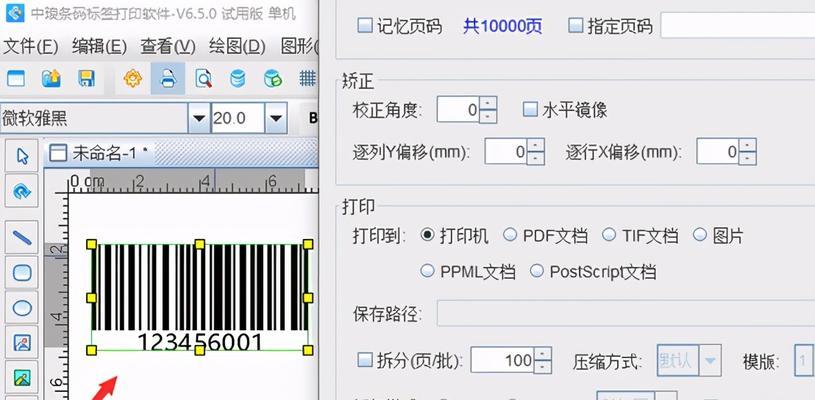Select the Ellipse drawing tool
Screen dimensions: 815x400
point(21,308)
